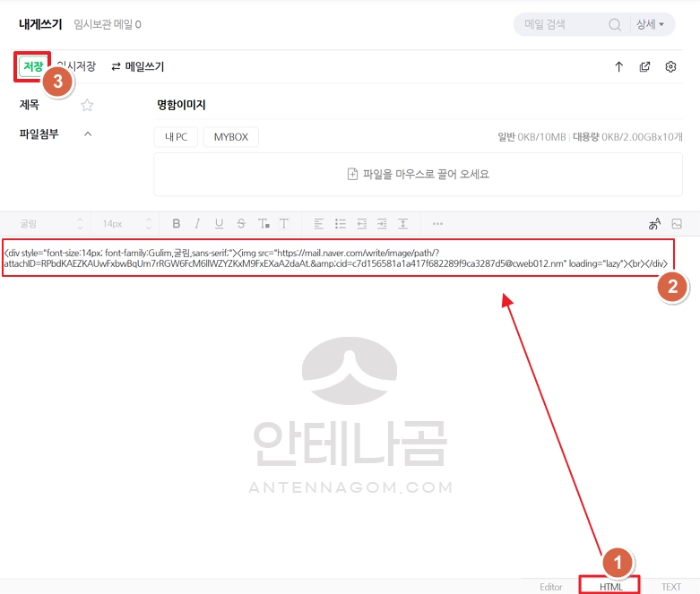
Task: Toggle strikethrough formatting
Action: point(241,224)
